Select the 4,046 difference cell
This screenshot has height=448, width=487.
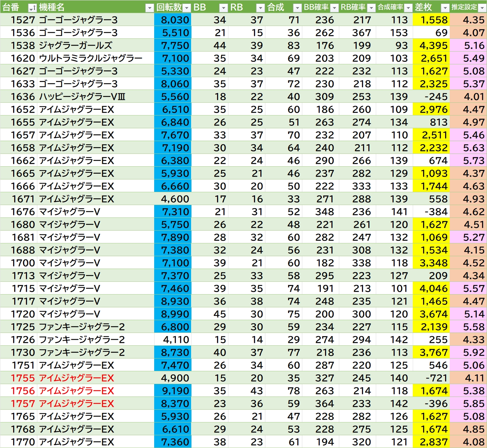431,288
